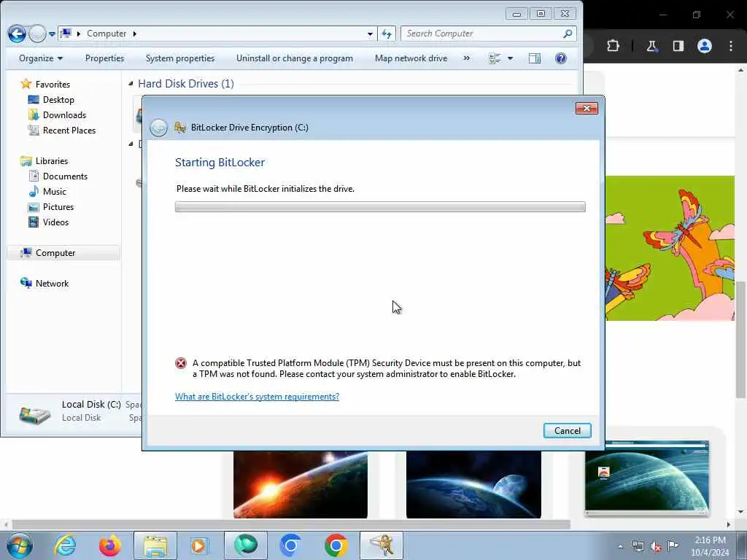
Task: Collapse the Hard Disk Drives group
Action: (131, 84)
